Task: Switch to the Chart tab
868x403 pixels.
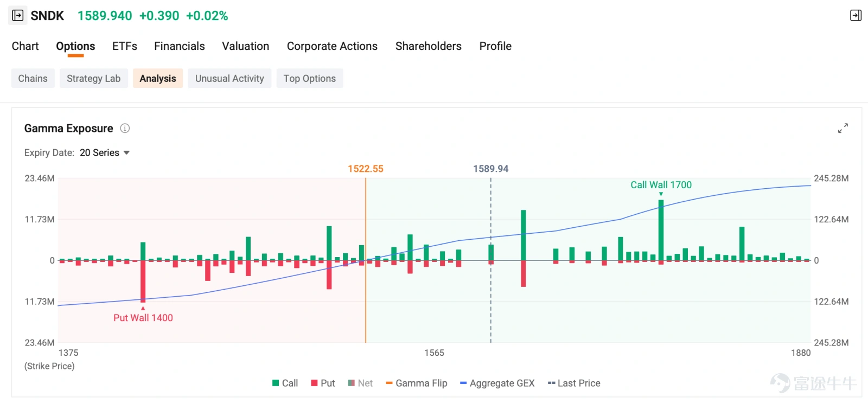Action: [x=25, y=46]
